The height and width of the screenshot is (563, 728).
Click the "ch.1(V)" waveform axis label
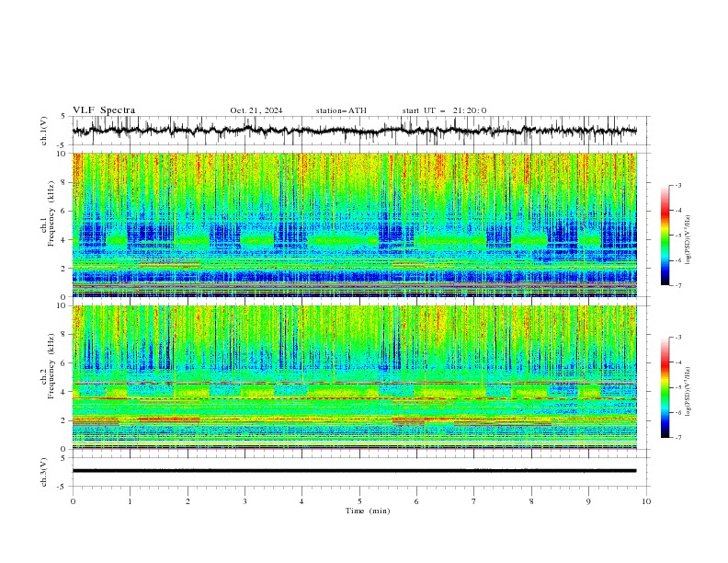click(44, 131)
